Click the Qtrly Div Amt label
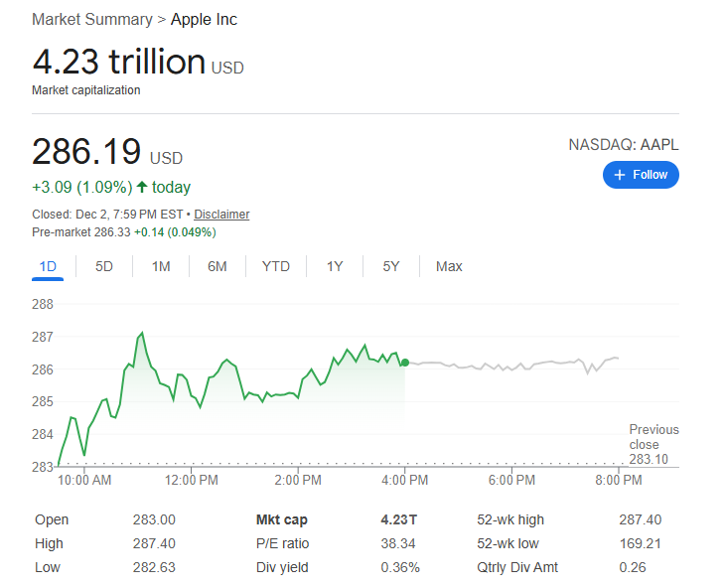 [517, 568]
